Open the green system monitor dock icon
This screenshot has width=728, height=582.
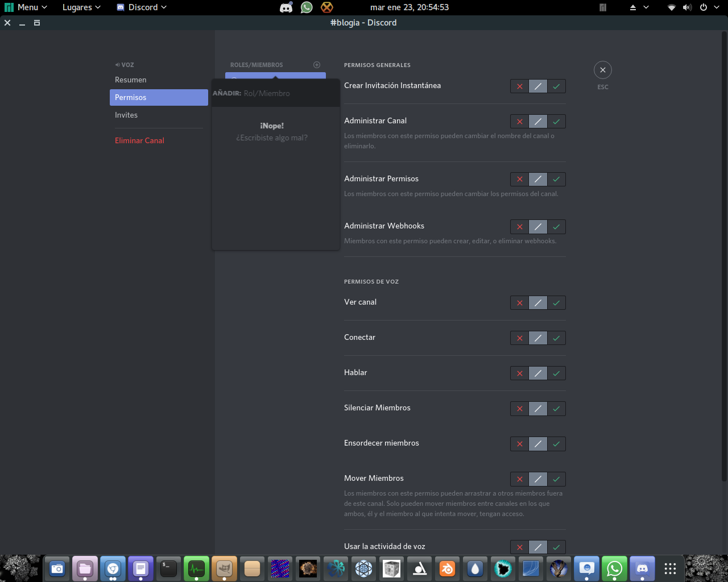coord(196,568)
